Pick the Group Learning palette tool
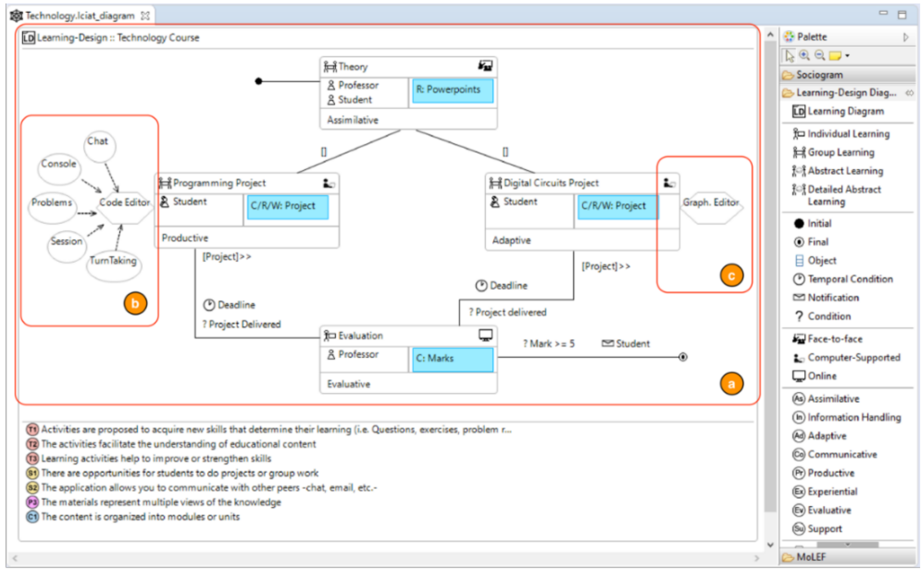This screenshot has height=573, width=924. pos(840,152)
